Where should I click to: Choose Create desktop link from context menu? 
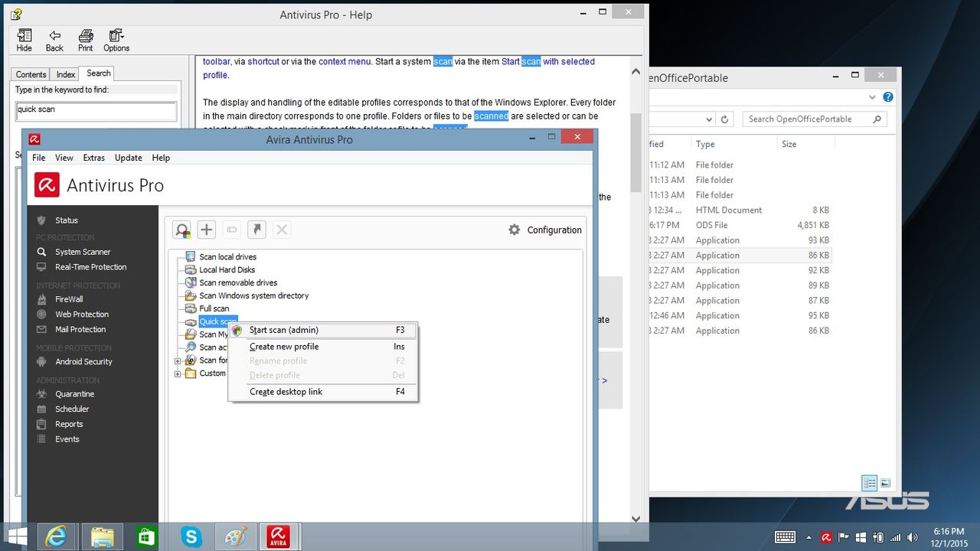(323, 392)
